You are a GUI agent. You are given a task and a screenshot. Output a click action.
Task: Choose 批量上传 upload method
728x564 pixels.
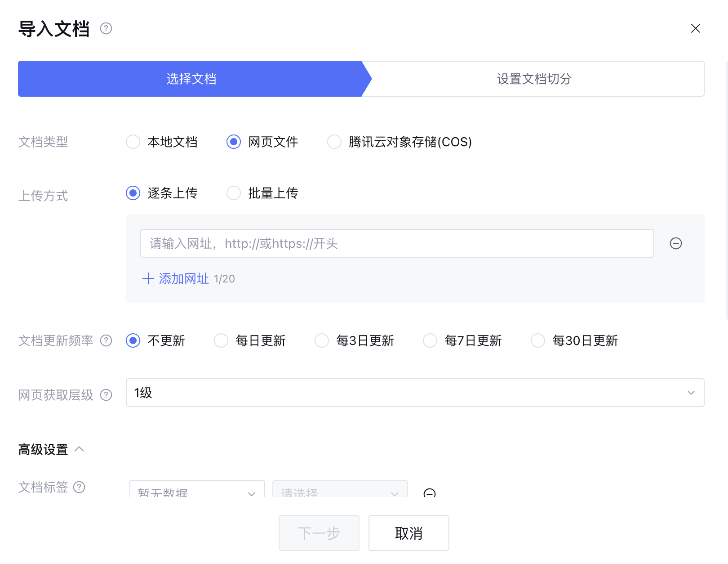(234, 193)
